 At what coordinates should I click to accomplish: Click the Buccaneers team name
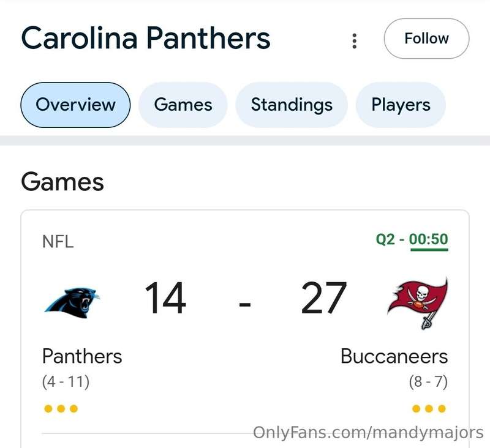pos(394,356)
